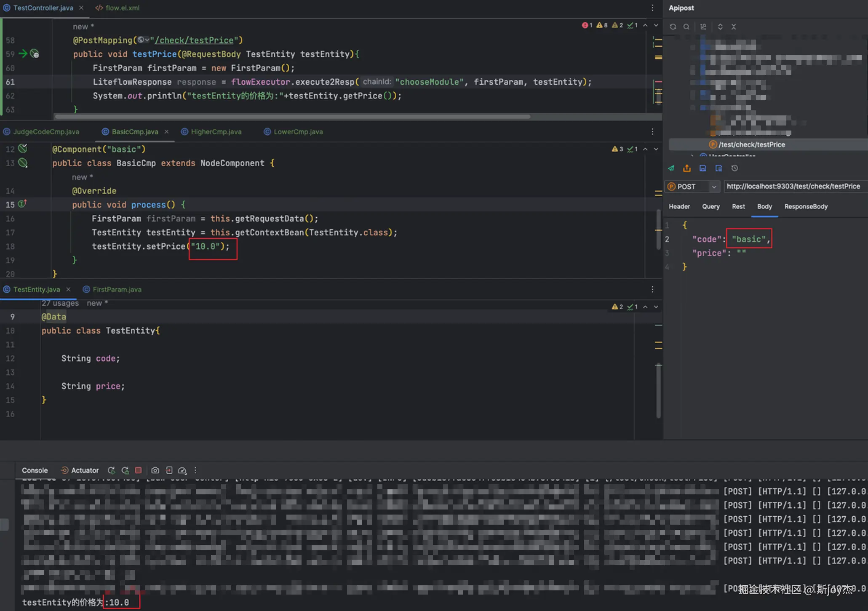
Task: Click the TestController horizontal scrollbar
Action: 292,117
